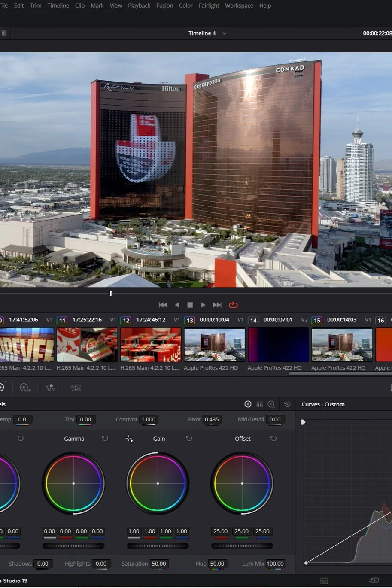Play the timeline forward
392x588 pixels.
[203, 305]
